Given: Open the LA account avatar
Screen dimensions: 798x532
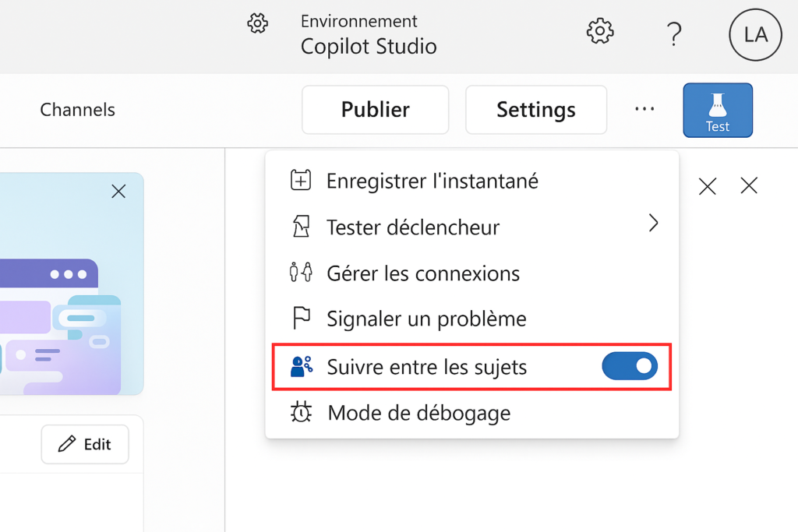Looking at the screenshot, I should point(755,34).
